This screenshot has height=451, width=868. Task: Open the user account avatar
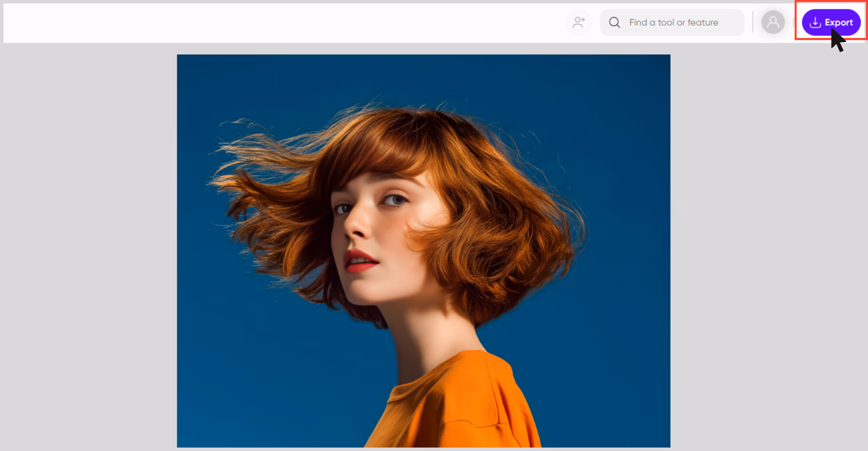click(x=773, y=22)
